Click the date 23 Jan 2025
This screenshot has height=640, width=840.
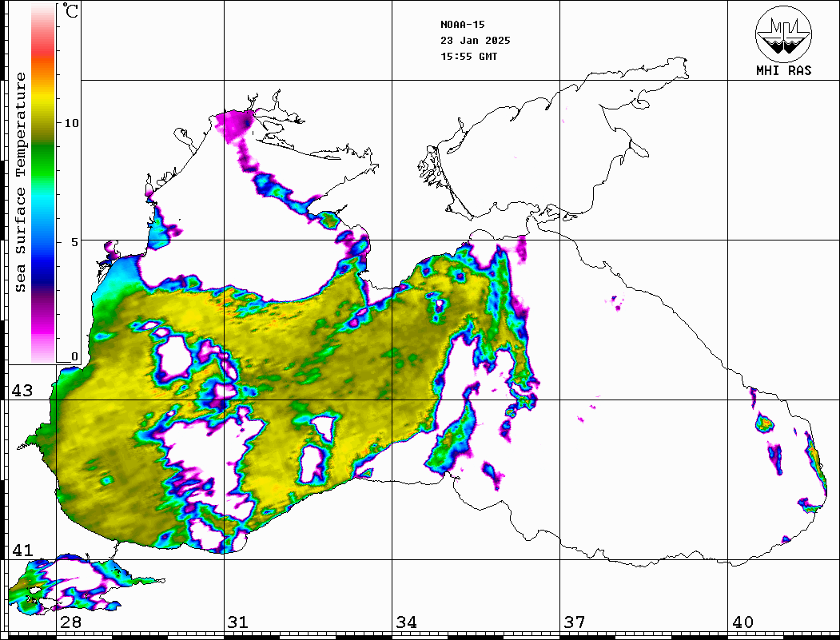coord(476,41)
